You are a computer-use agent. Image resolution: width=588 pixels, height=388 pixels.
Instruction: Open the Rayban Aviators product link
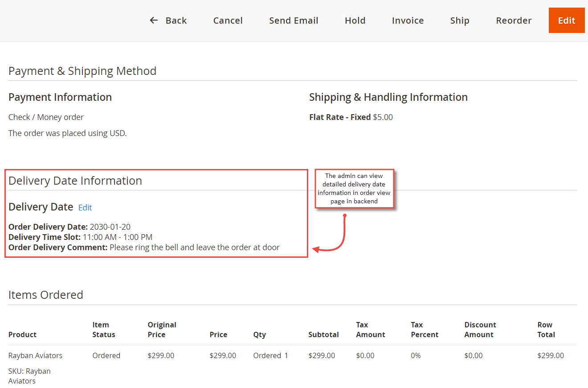tap(35, 355)
